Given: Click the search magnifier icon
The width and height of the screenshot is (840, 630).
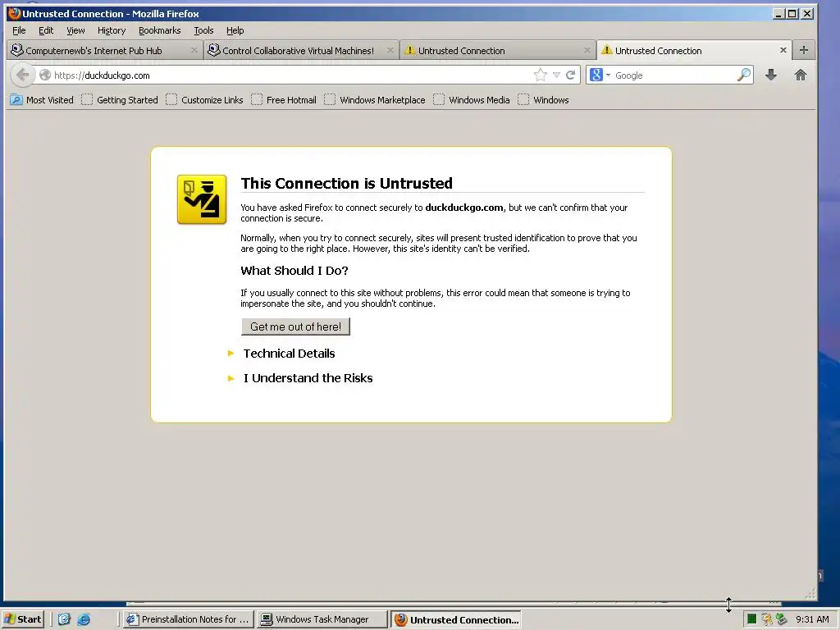Looking at the screenshot, I should pos(743,75).
